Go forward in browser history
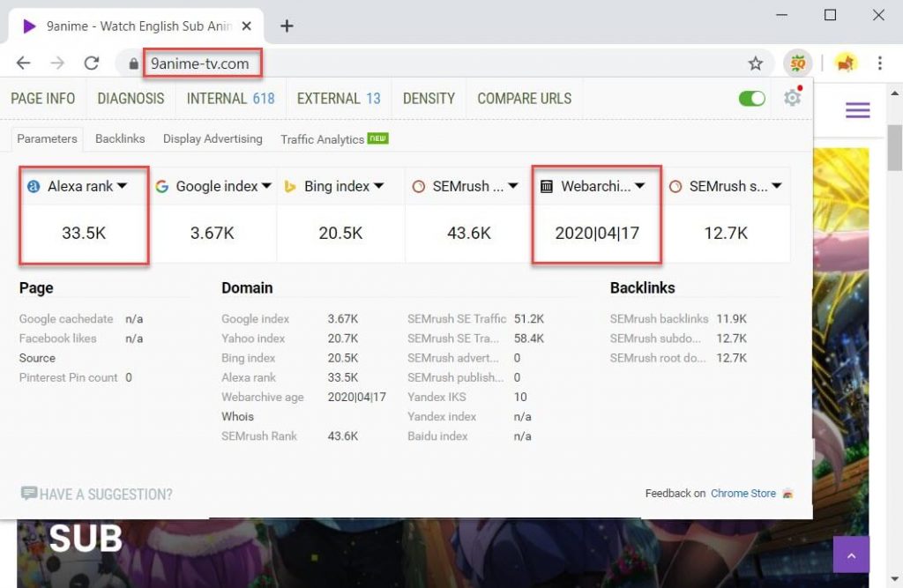This screenshot has height=588, width=903. pyautogui.click(x=57, y=63)
